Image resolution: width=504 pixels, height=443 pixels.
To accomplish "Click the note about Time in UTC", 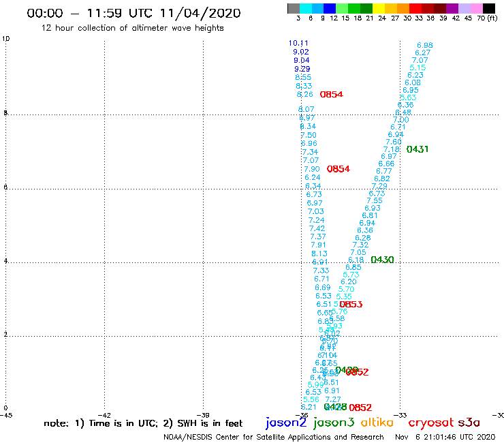I will (x=143, y=423).
